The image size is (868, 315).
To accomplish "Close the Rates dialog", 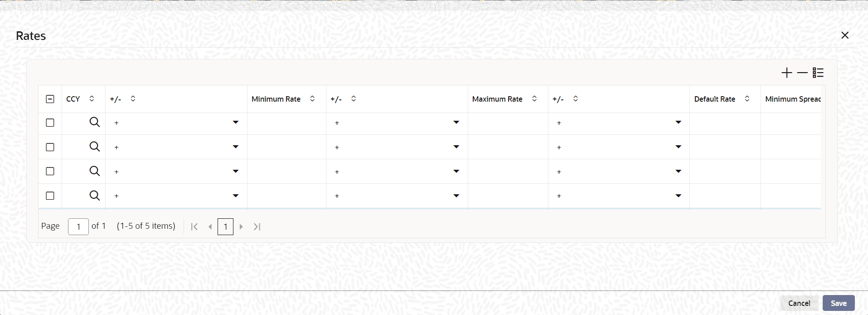I will pos(845,35).
